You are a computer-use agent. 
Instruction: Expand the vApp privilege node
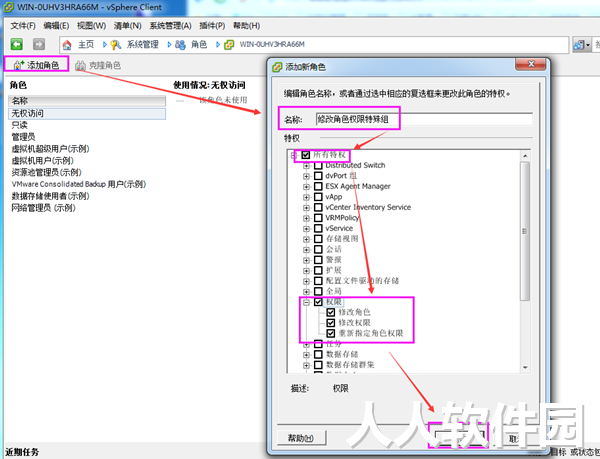pyautogui.click(x=306, y=197)
